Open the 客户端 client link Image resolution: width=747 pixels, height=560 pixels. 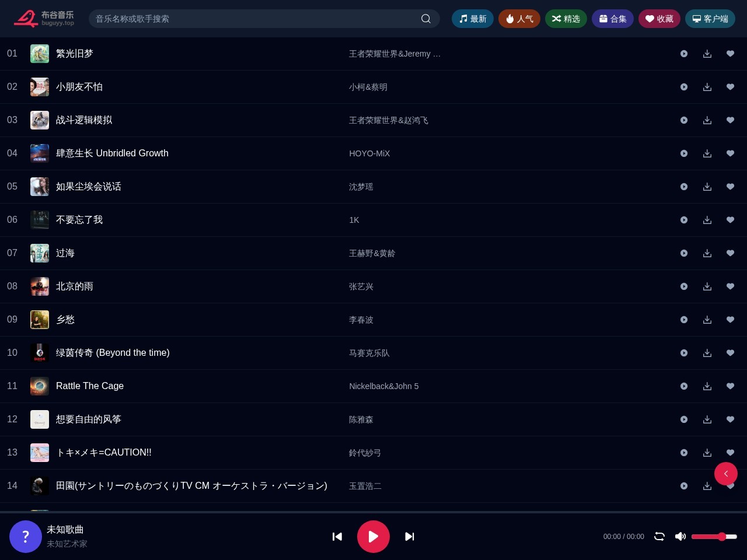[710, 19]
